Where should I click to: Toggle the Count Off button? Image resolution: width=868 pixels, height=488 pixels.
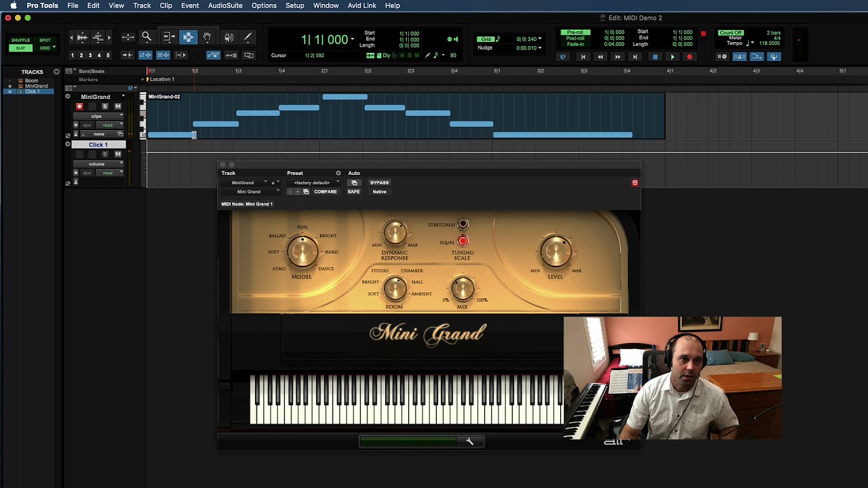(x=731, y=33)
